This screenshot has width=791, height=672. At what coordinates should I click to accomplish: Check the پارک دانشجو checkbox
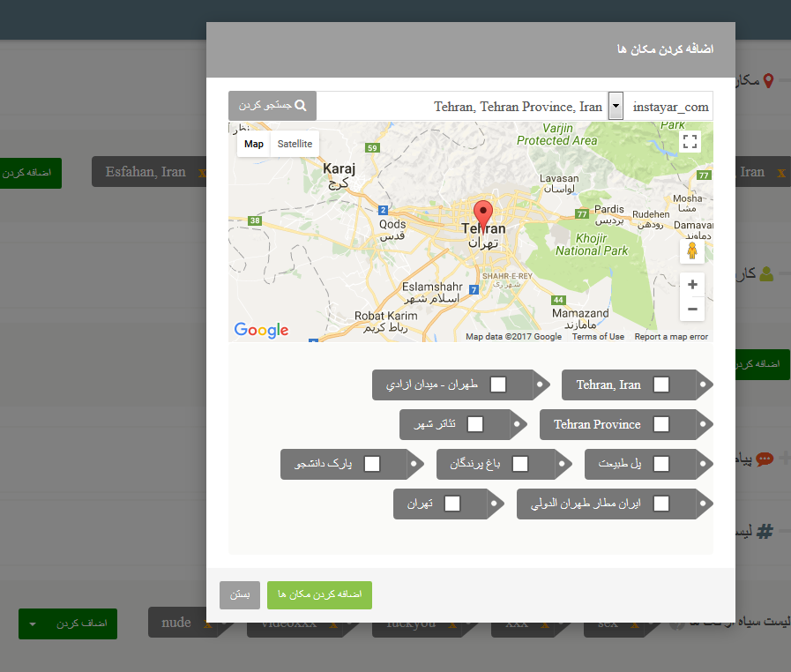click(x=372, y=464)
